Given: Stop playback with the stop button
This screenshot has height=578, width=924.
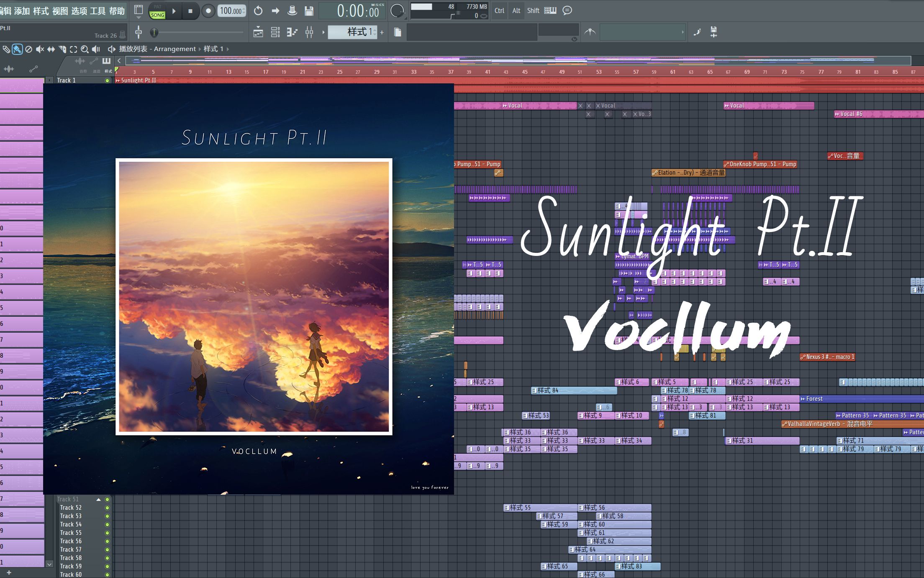Looking at the screenshot, I should [x=190, y=11].
